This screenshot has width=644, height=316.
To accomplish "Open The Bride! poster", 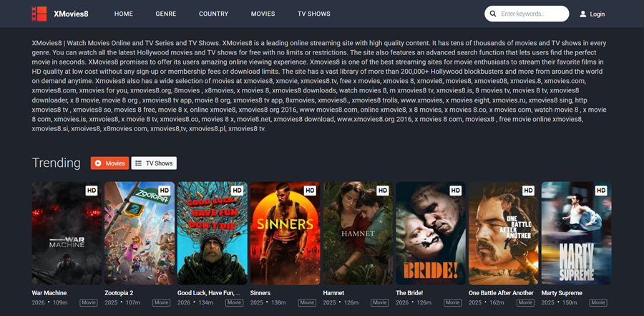I will [x=431, y=234].
